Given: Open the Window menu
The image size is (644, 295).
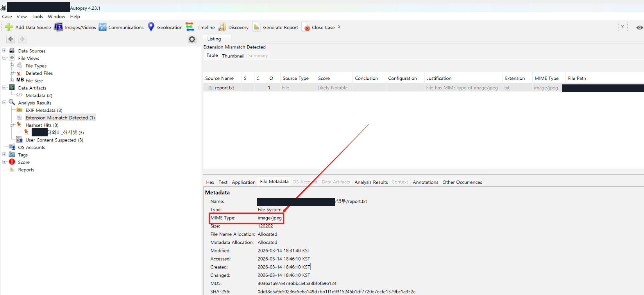Looking at the screenshot, I should pos(57,16).
